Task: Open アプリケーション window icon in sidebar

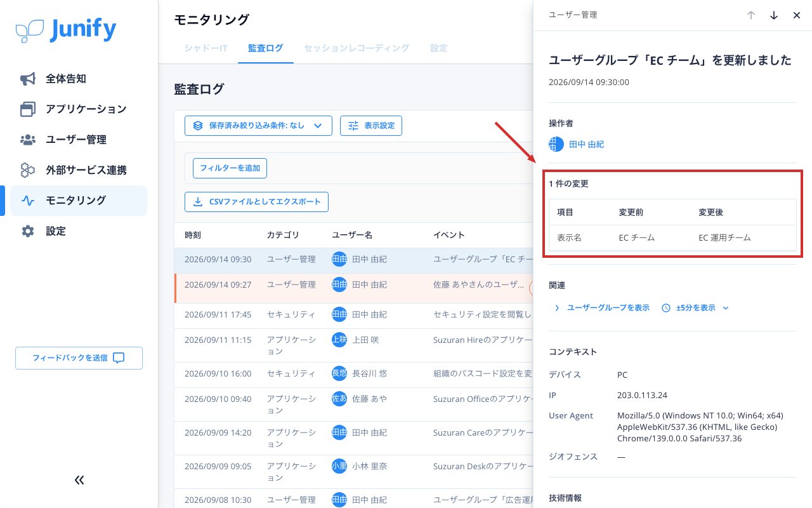Action: 28,109
